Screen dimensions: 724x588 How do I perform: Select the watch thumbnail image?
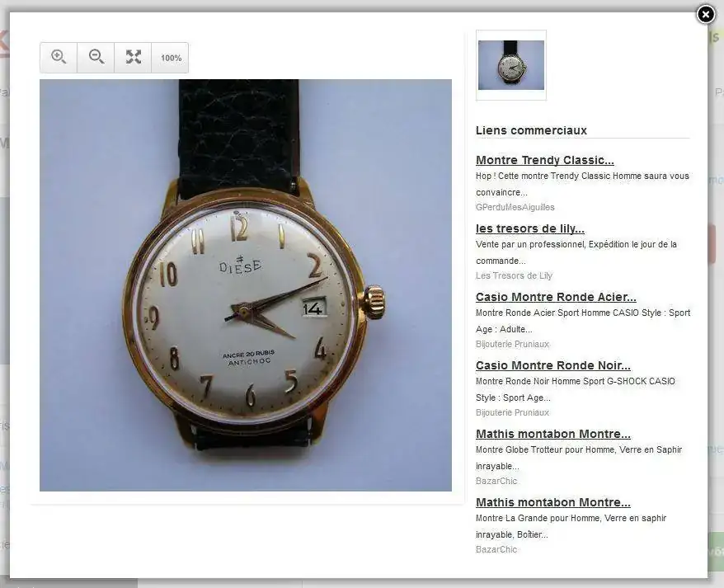[x=511, y=65]
